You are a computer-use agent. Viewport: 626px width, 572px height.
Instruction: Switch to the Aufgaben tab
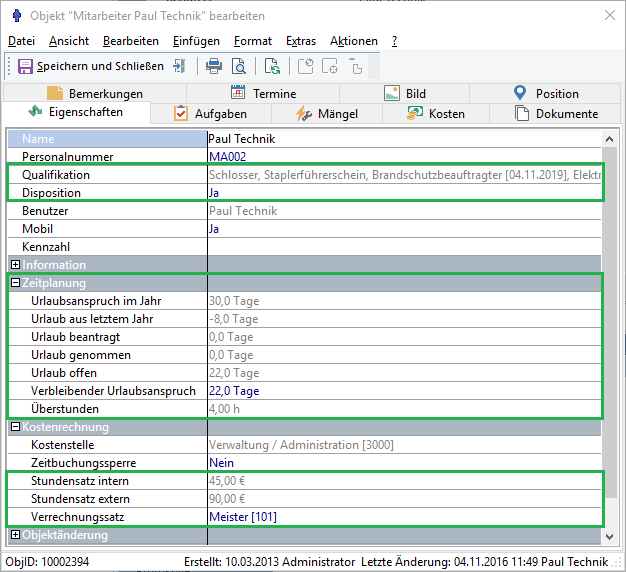tap(211, 114)
